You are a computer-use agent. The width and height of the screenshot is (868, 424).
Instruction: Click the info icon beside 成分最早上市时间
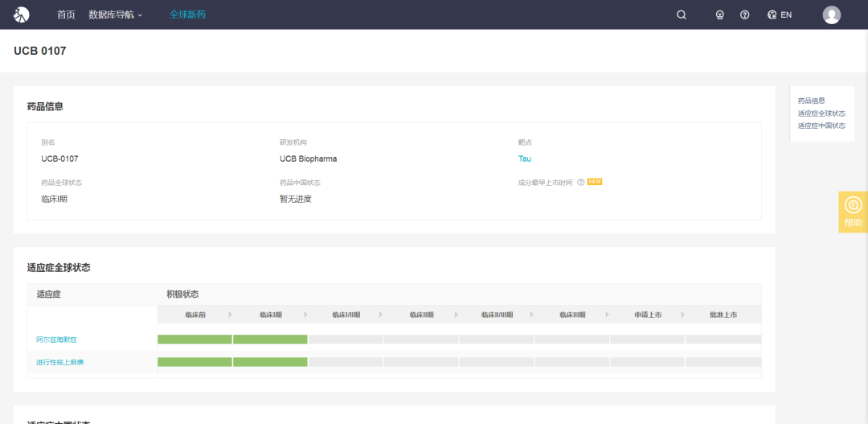(581, 183)
